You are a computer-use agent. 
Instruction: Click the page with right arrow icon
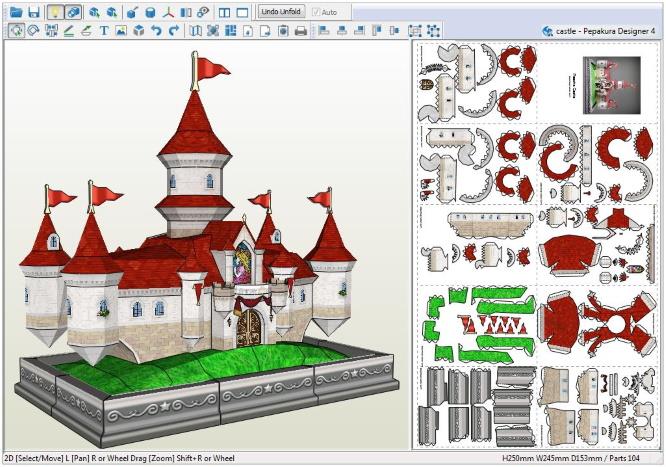tap(265, 31)
